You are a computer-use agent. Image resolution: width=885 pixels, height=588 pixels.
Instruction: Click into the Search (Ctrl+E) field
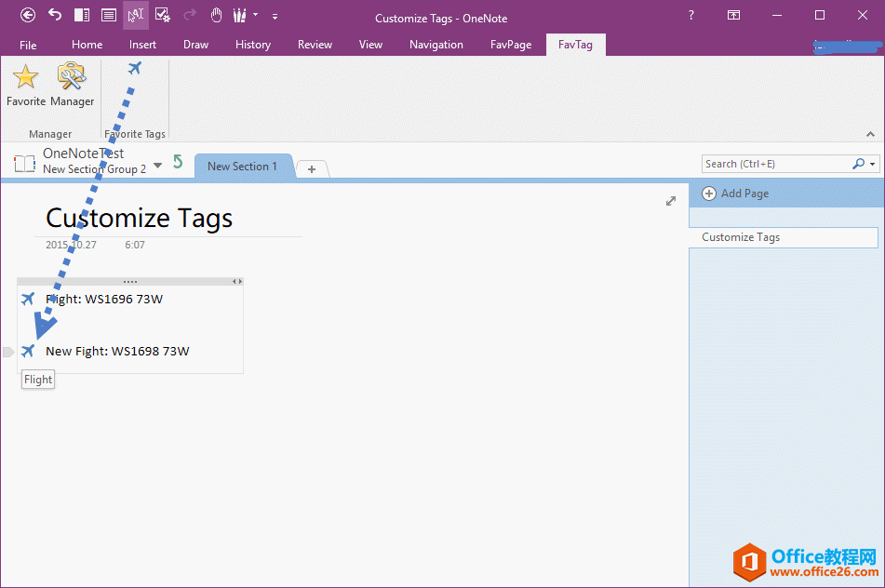click(774, 164)
